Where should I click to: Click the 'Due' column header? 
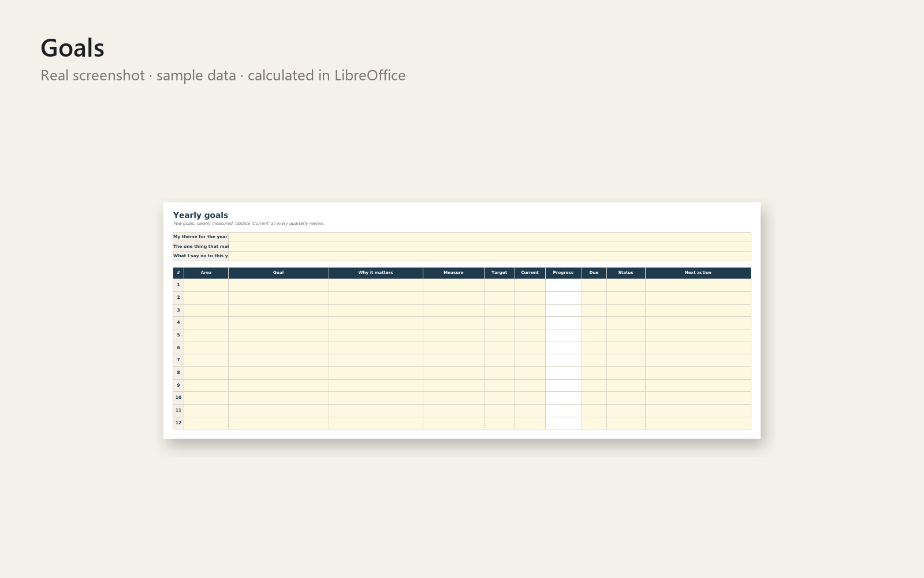point(594,273)
